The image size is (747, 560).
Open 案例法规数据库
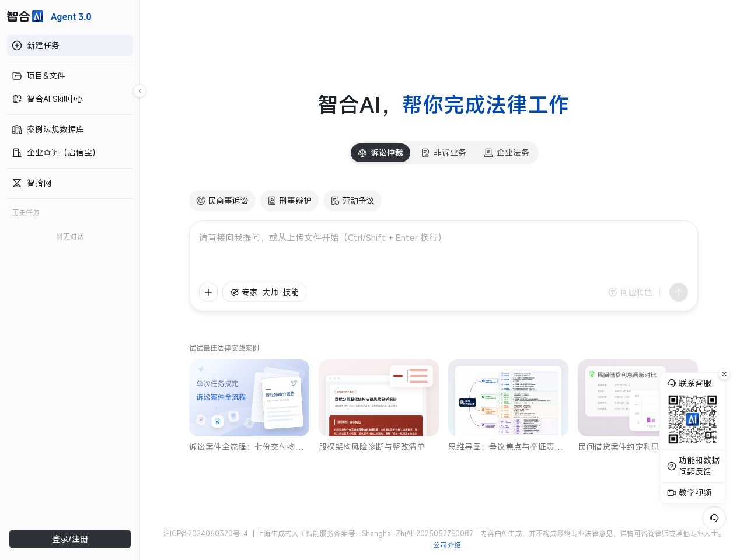[x=70, y=129]
